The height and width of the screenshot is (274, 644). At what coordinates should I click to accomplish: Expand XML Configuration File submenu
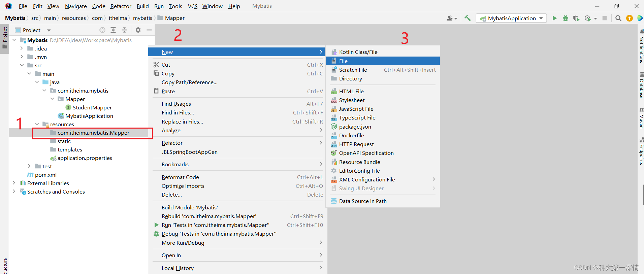pyautogui.click(x=383, y=179)
